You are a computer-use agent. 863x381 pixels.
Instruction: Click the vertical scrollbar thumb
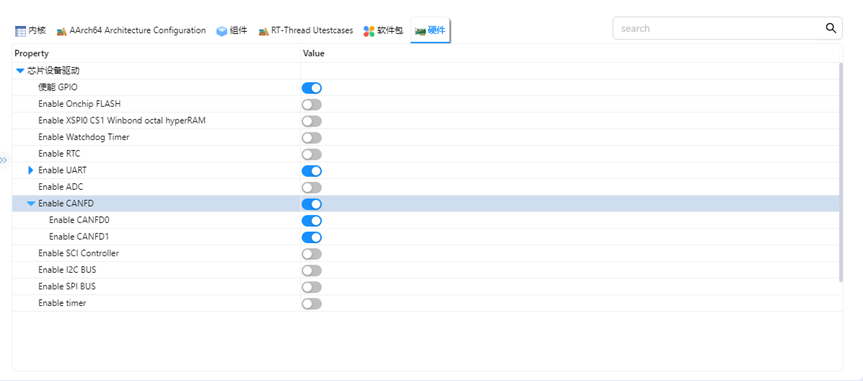[x=840, y=172]
